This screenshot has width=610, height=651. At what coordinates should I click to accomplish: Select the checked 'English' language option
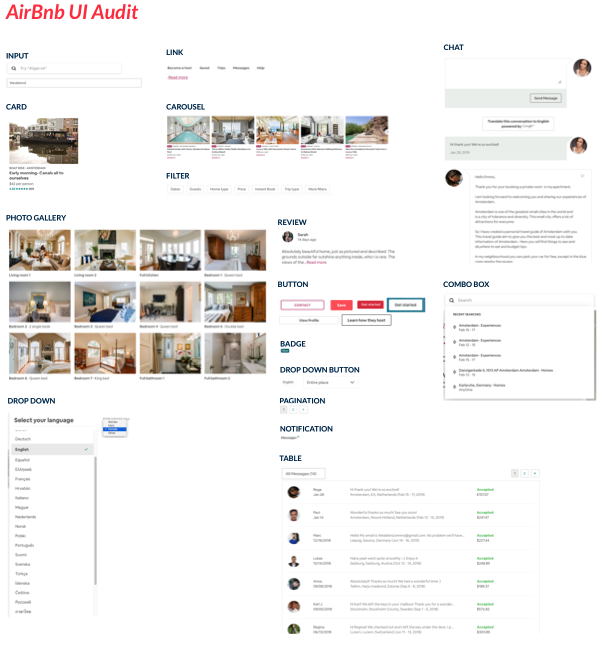[52, 450]
